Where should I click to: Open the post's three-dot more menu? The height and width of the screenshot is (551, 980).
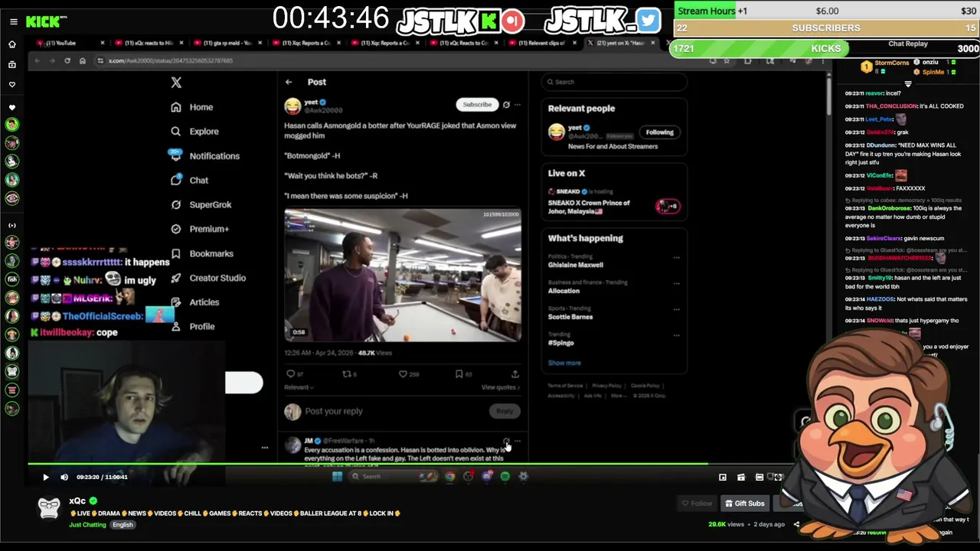[x=518, y=105]
